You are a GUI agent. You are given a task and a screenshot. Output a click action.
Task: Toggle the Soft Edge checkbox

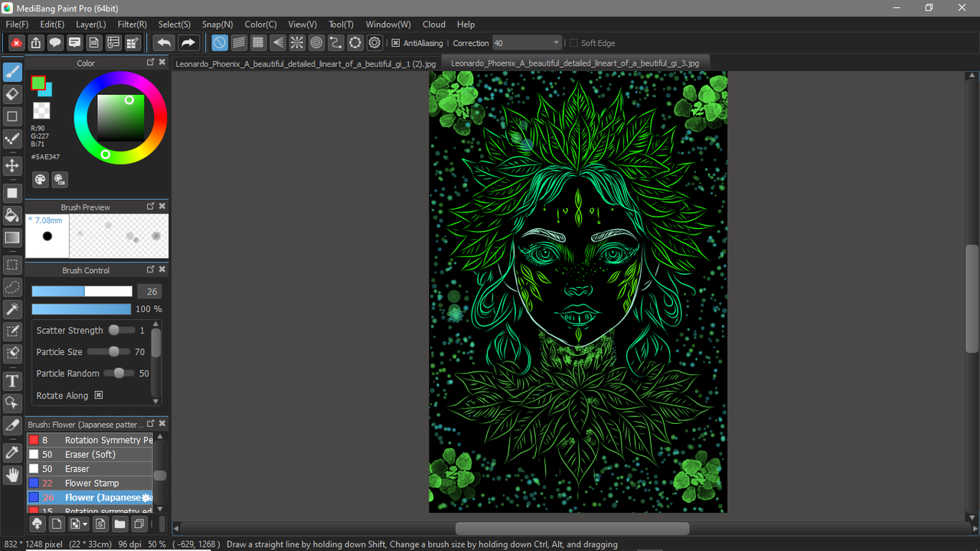click(x=573, y=43)
